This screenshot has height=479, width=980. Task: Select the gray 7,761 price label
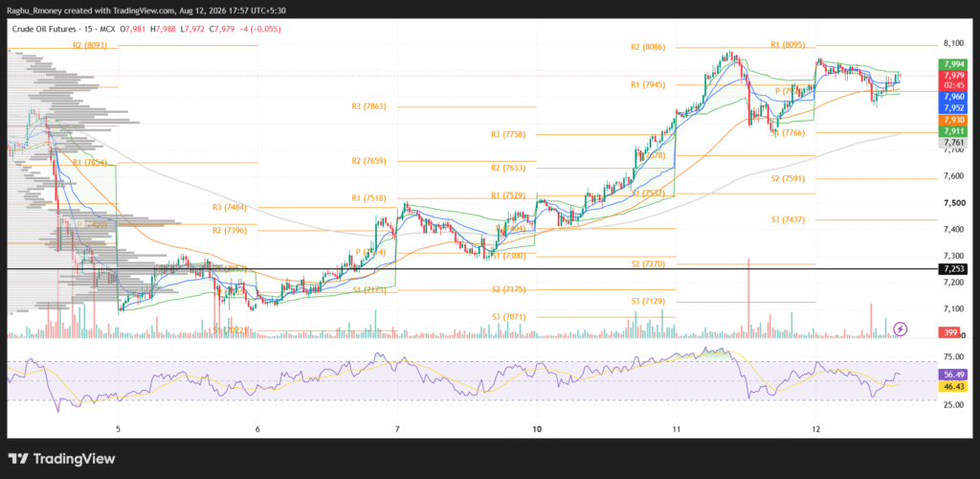(954, 143)
